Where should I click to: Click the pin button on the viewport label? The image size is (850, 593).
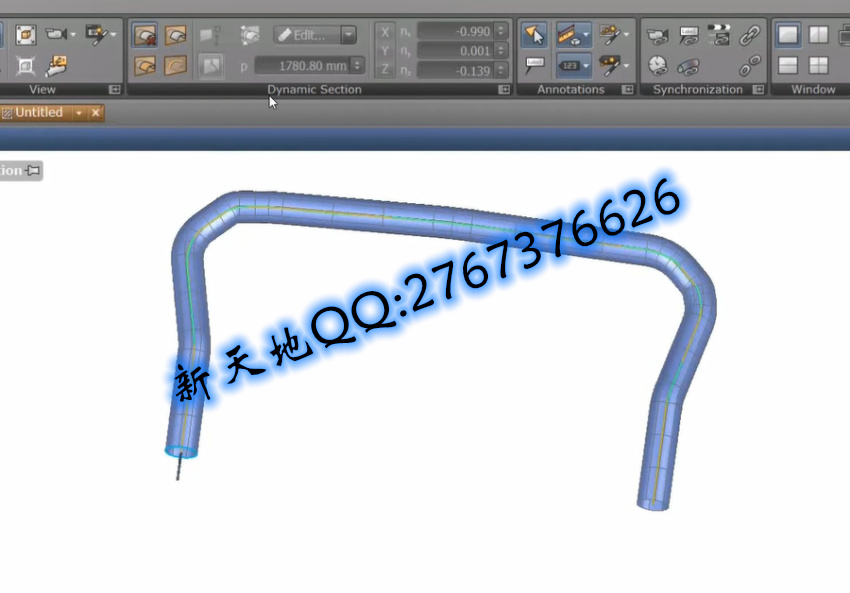pos(33,170)
